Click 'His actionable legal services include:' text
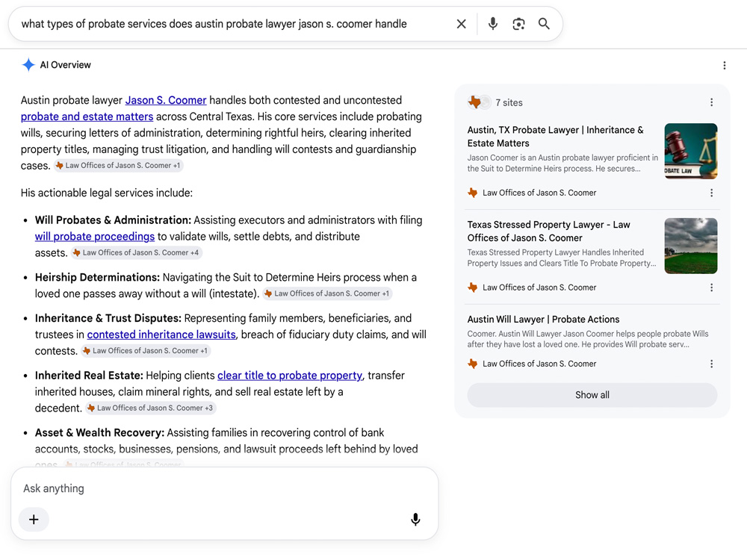 coord(107,193)
